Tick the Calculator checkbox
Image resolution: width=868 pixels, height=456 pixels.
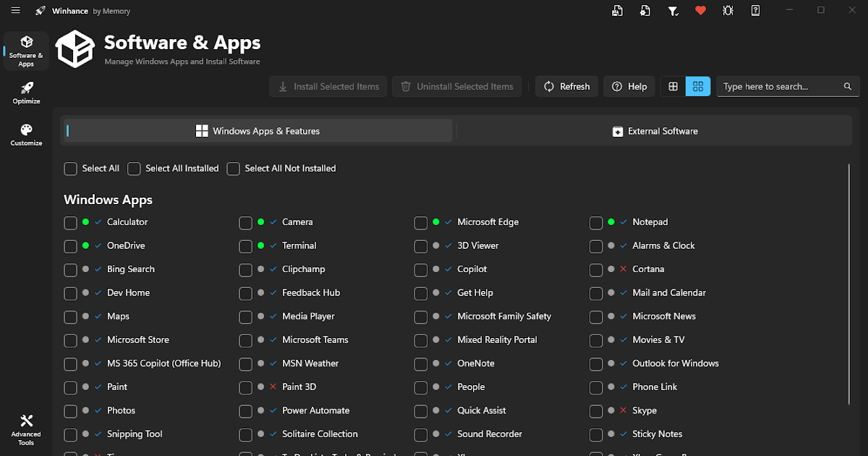point(70,223)
